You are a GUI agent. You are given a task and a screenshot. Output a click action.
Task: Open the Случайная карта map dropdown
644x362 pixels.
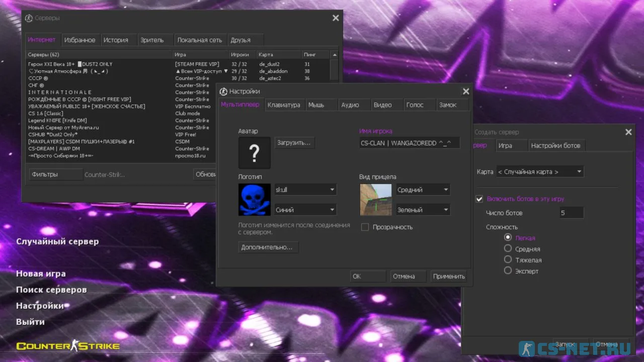click(x=539, y=172)
